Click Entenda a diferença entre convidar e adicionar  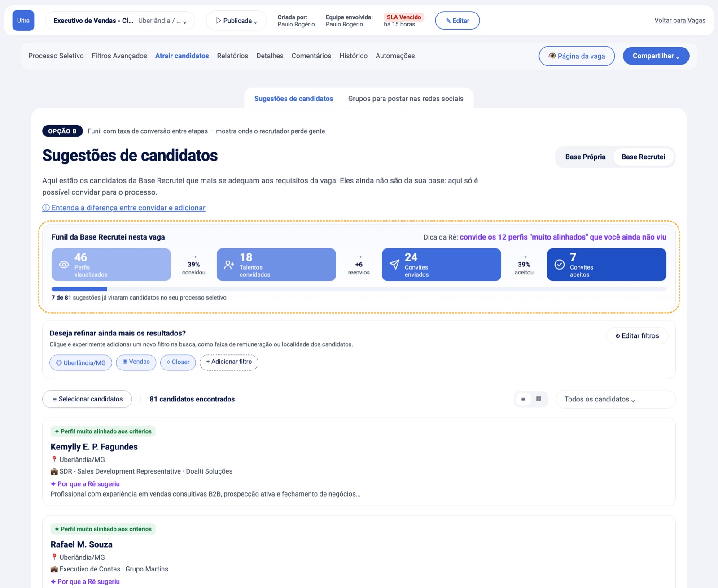coord(124,208)
